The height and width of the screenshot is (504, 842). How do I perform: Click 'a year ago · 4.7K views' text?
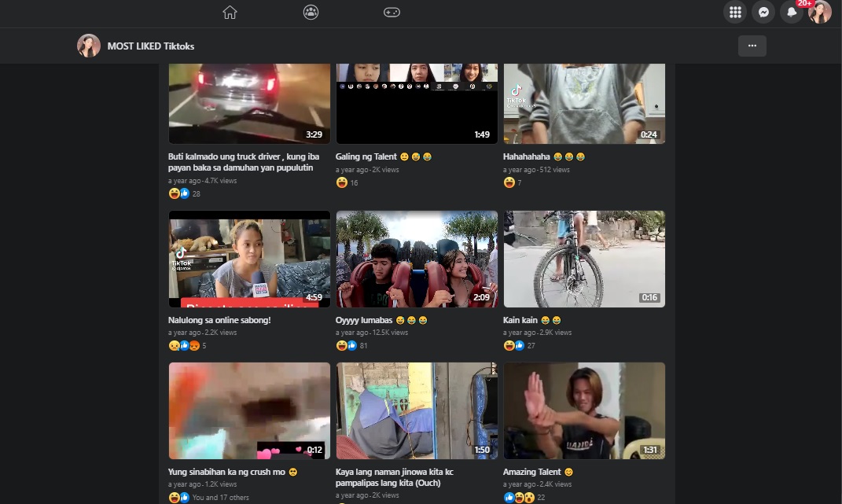203,181
